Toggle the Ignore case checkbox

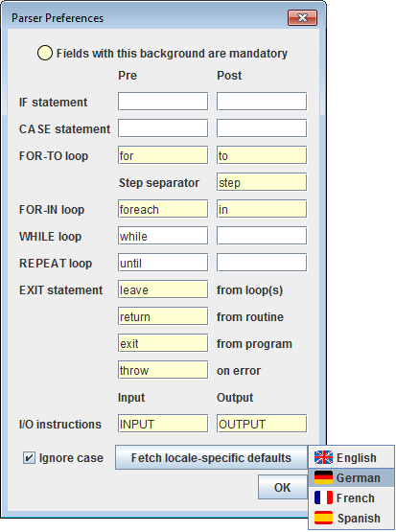click(29, 457)
